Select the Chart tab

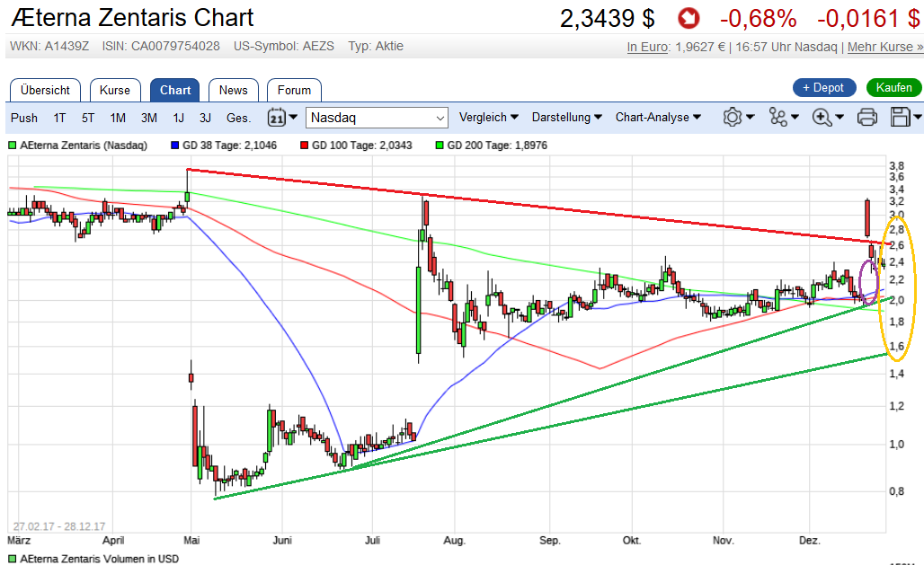click(x=175, y=90)
